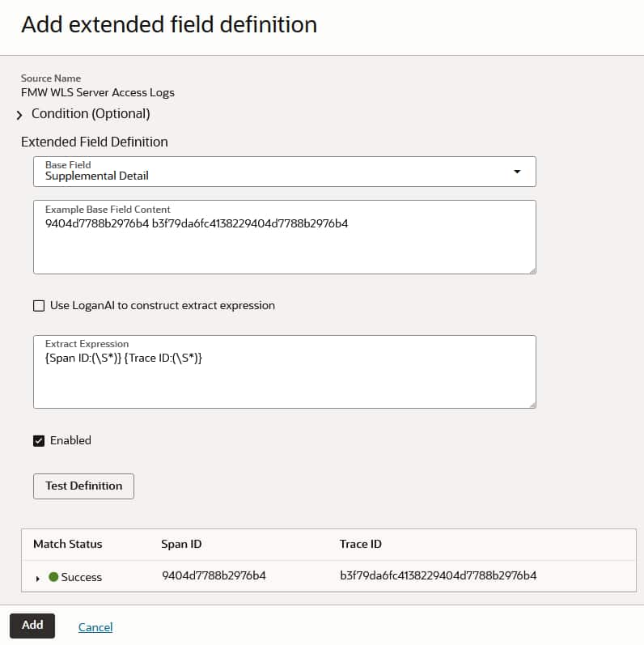
Task: Click the Add button
Action: (32, 626)
